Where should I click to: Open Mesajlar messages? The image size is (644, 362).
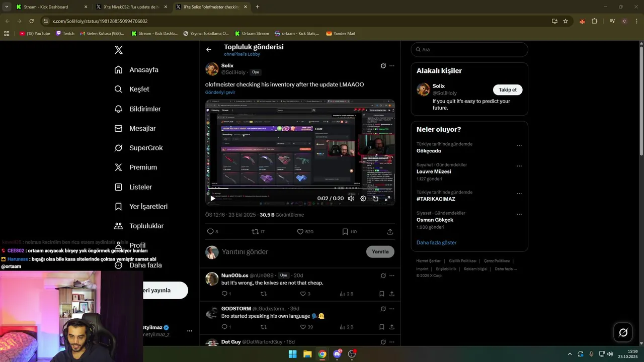pos(135,129)
